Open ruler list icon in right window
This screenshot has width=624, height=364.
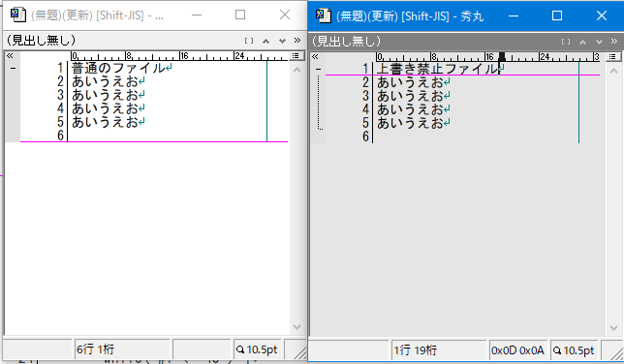[x=612, y=56]
